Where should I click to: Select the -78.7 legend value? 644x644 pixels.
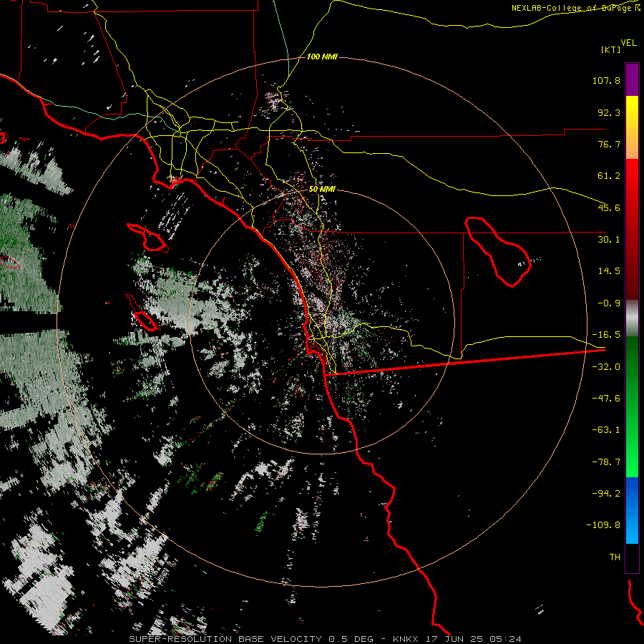coord(606,462)
